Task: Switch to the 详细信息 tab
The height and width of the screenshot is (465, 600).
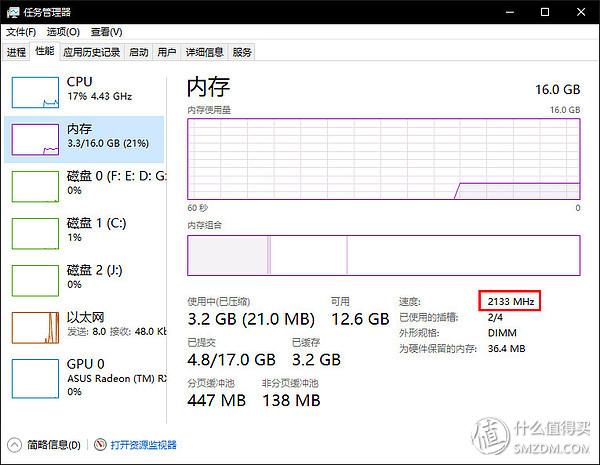Action: [x=204, y=52]
